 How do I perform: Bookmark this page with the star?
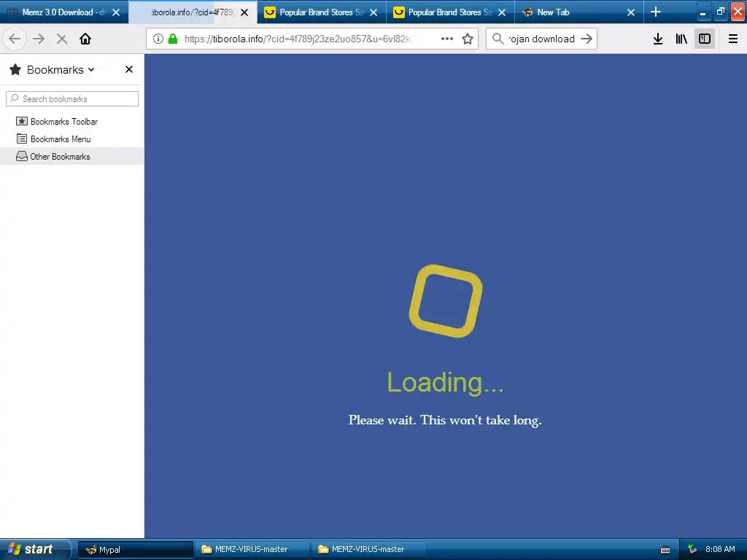[468, 39]
